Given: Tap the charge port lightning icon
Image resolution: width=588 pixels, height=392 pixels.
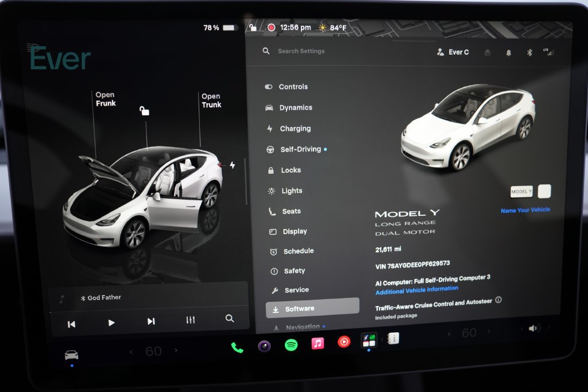Looking at the screenshot, I should (233, 165).
